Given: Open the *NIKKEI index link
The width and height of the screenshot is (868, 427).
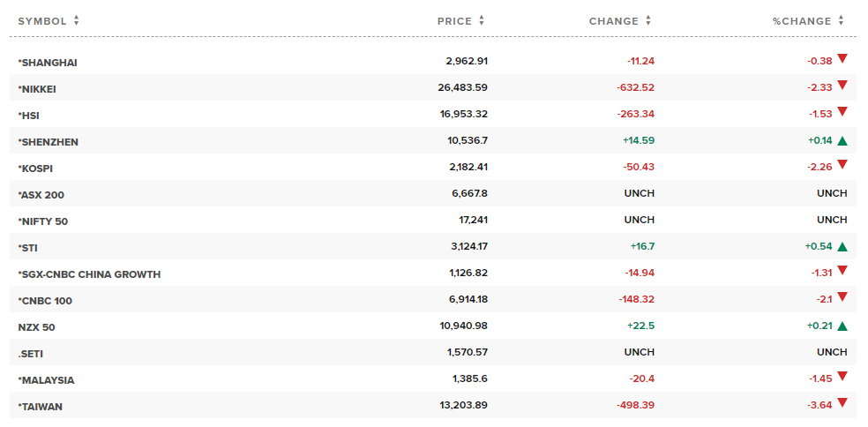Looking at the screenshot, I should [x=37, y=89].
